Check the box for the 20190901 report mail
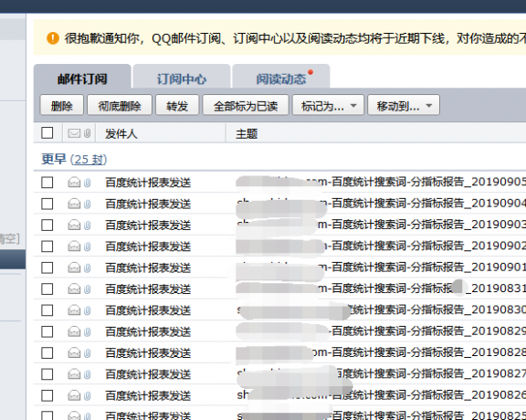Viewport: 526px width, 420px height. coord(47,268)
